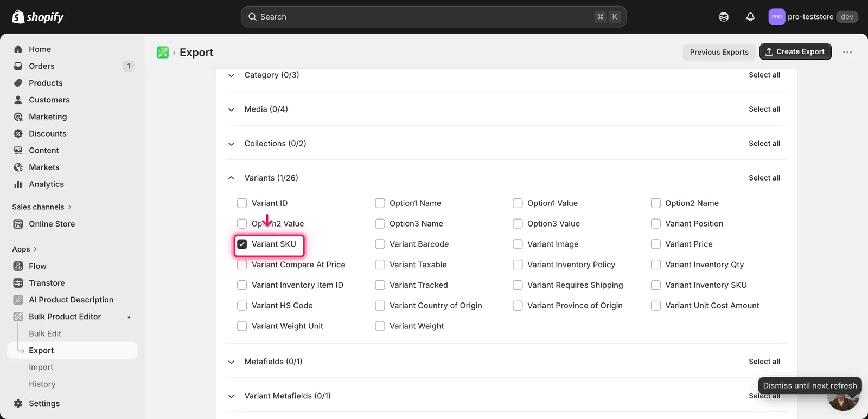Expand the Sales channels chevron
The width and height of the screenshot is (868, 419).
point(70,207)
